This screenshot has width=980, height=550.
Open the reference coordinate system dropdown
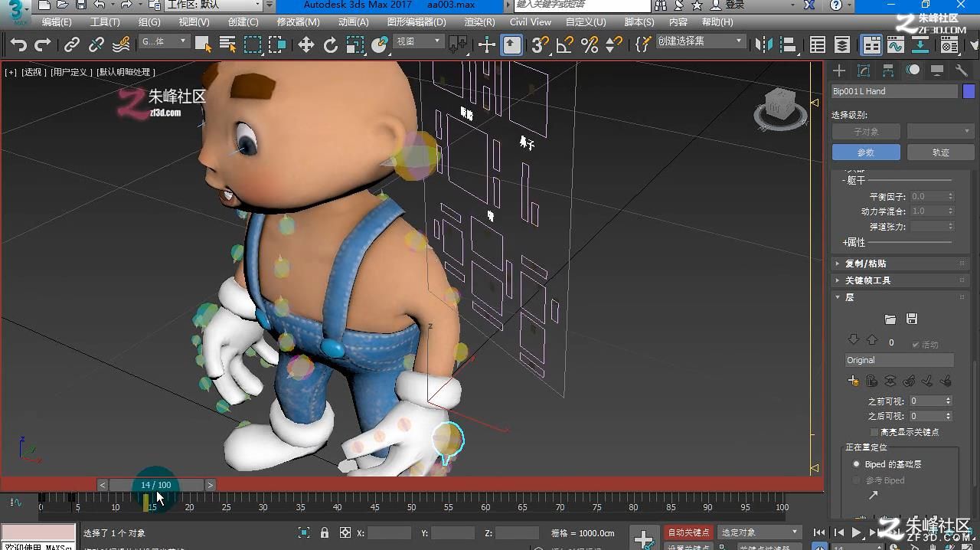(418, 41)
